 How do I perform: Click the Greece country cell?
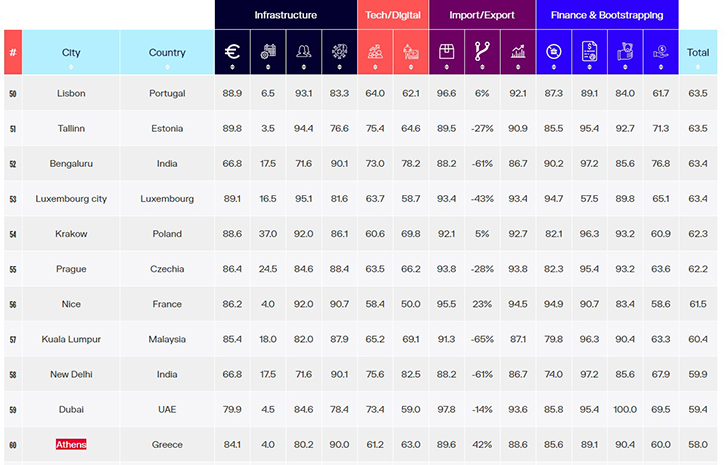(x=167, y=445)
